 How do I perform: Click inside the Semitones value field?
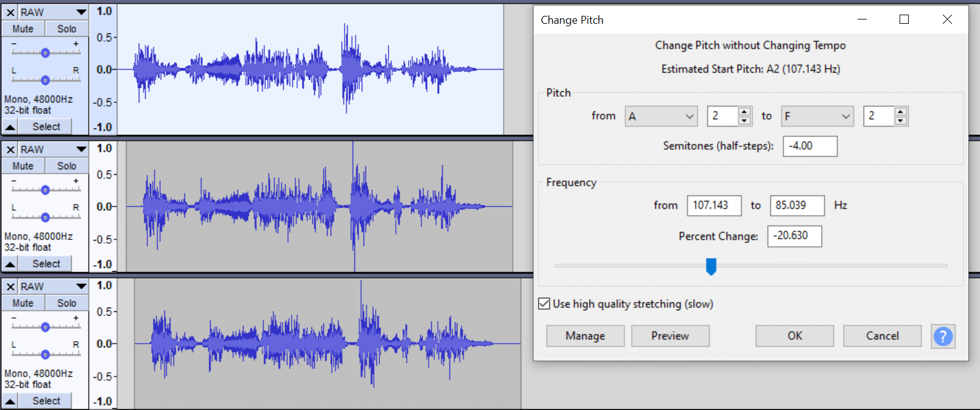click(x=810, y=146)
